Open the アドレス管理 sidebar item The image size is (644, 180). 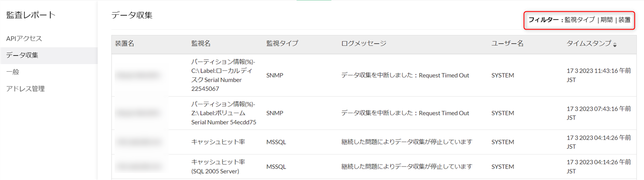25,89
